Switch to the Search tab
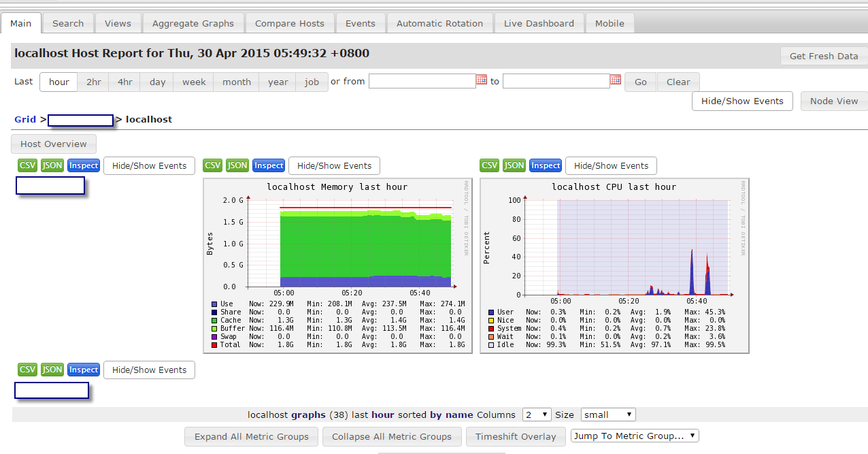This screenshot has height=454, width=868. (68, 23)
